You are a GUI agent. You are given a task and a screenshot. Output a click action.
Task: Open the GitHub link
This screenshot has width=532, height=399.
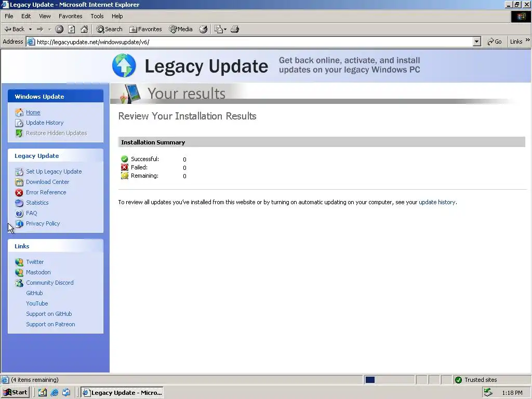[35, 293]
